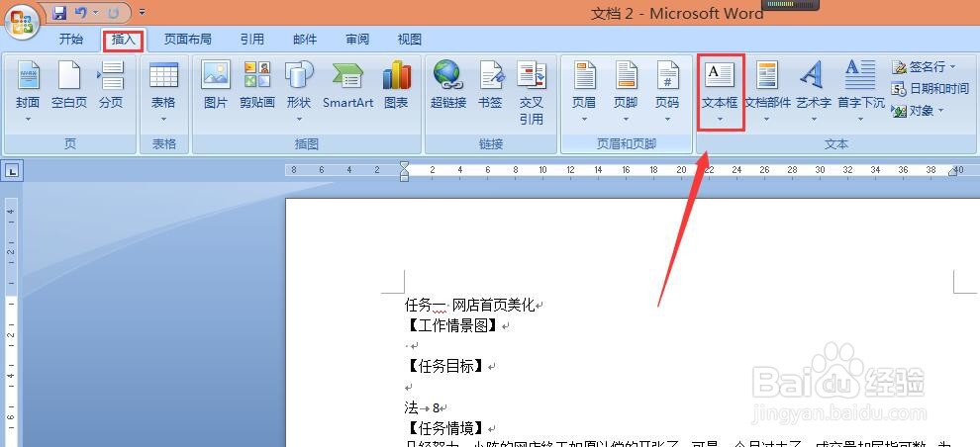Screen dimensions: 980x447
Task: Click the line 【任务目标】
Action: click(445, 367)
